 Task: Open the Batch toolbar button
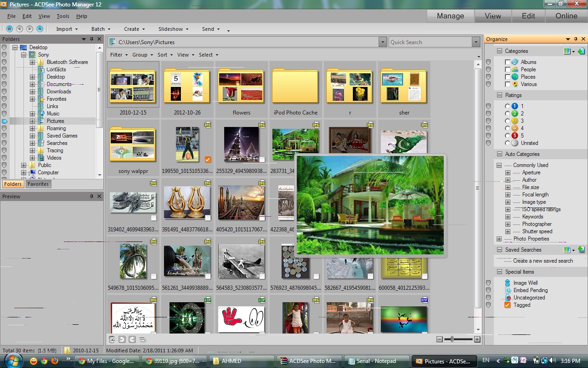[101, 29]
